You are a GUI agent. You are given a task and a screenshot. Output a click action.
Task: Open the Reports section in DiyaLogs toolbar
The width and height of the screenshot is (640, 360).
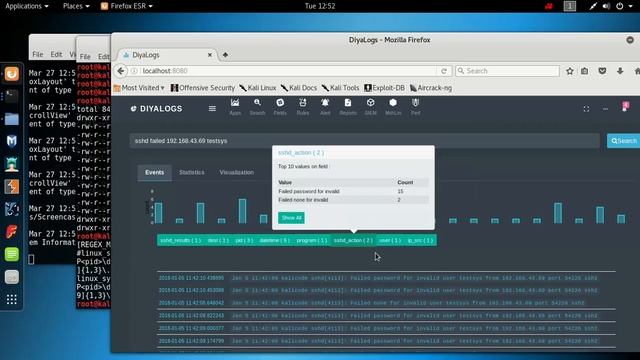[348, 107]
